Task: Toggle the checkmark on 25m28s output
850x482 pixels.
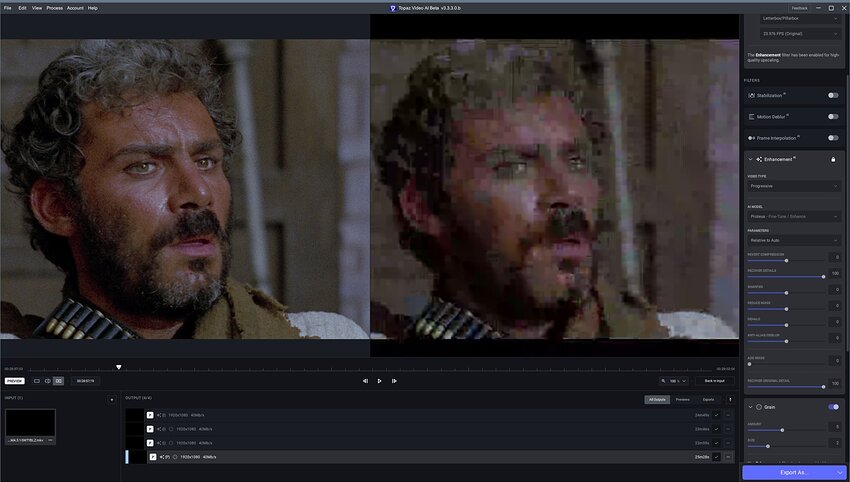Action: click(x=716, y=457)
